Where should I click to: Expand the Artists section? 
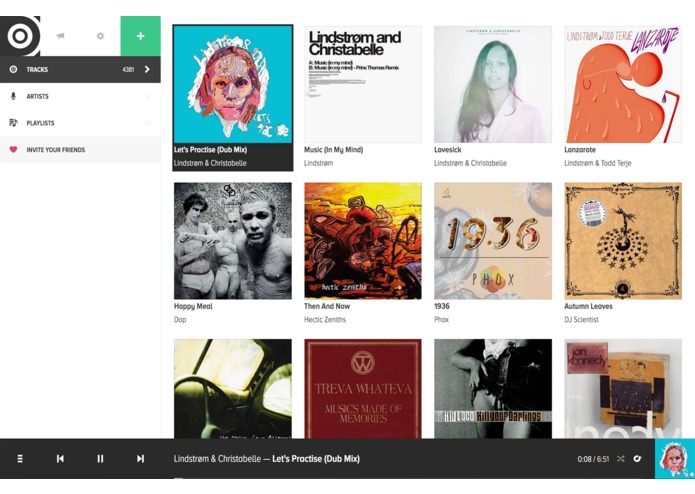[x=147, y=96]
